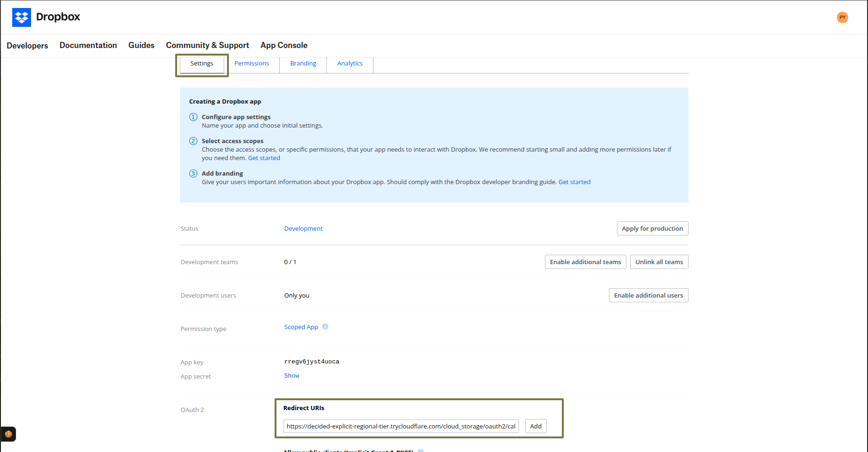Click Get started link under Add branding
The height and width of the screenshot is (452, 868).
(574, 182)
